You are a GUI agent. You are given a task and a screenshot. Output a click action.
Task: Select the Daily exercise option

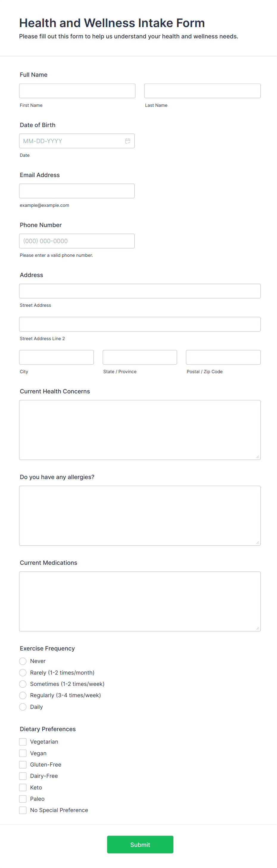coord(23,707)
